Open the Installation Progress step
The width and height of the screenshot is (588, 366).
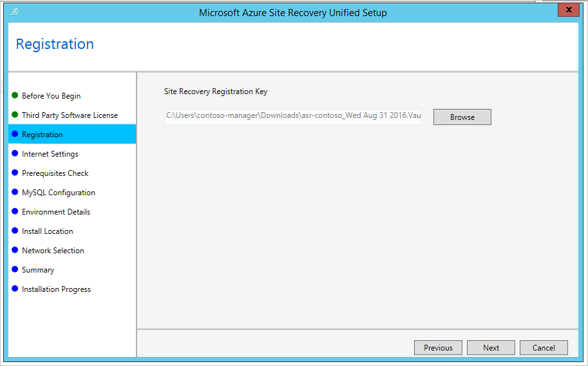pyautogui.click(x=56, y=289)
